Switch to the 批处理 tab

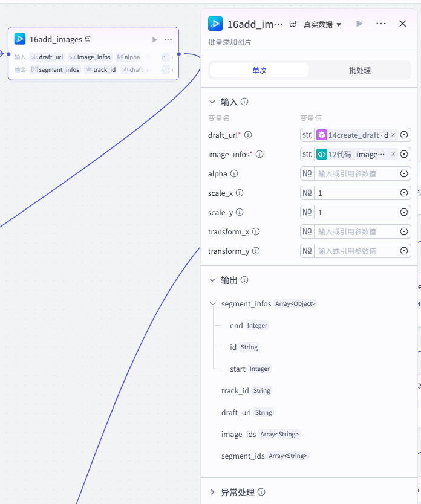click(359, 70)
